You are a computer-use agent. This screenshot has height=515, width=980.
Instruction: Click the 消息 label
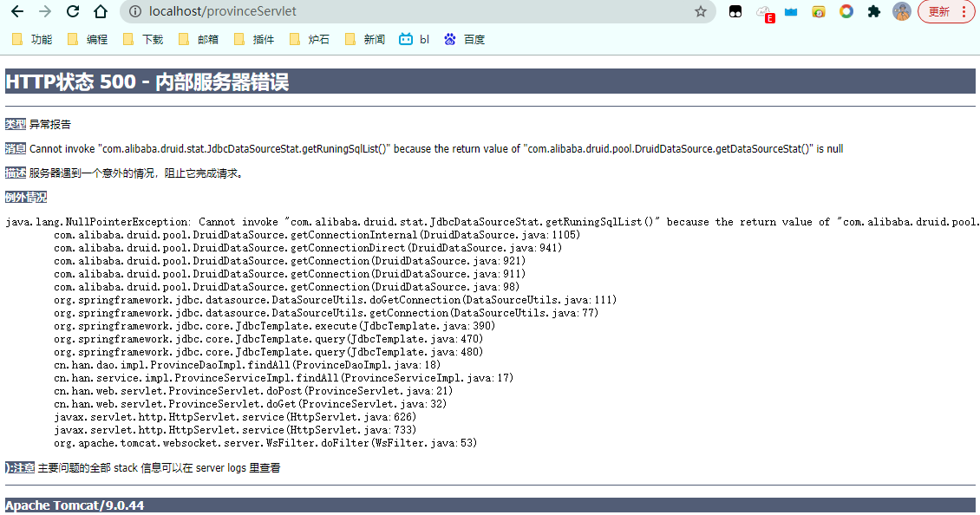click(x=16, y=149)
